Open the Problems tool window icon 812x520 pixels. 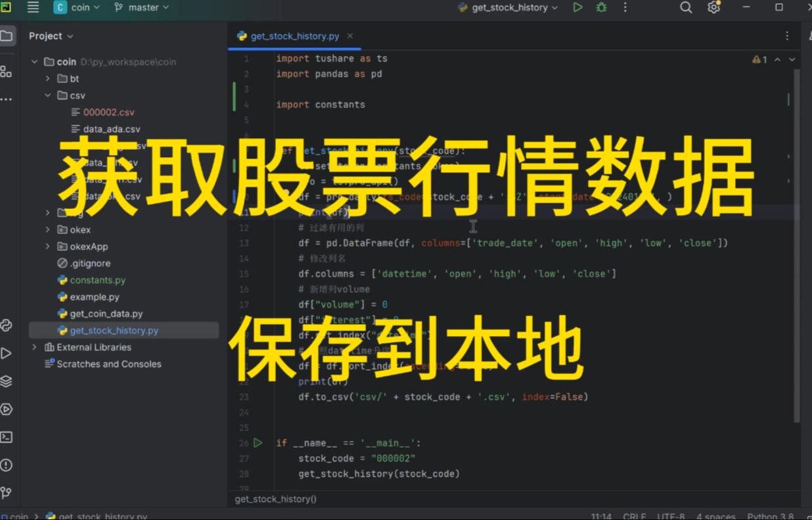pyautogui.click(x=9, y=465)
